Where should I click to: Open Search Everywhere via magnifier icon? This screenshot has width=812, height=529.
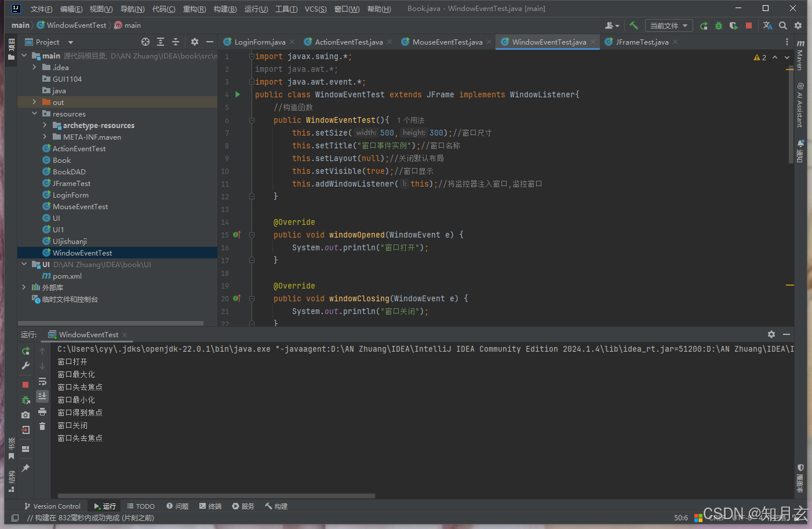[x=784, y=25]
